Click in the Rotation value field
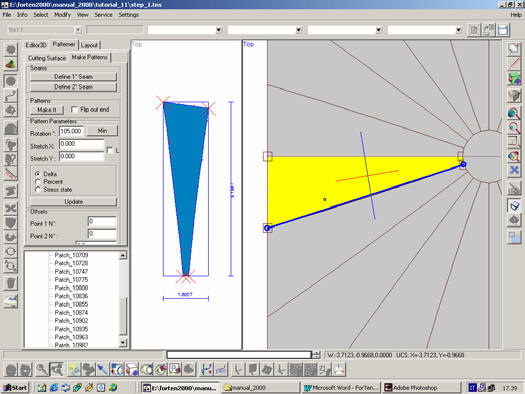 (x=71, y=131)
